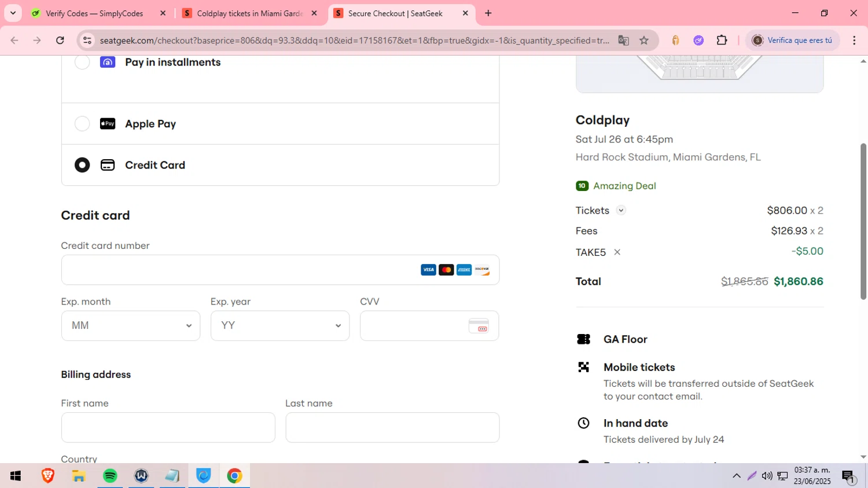Open the notification center

coord(849,476)
